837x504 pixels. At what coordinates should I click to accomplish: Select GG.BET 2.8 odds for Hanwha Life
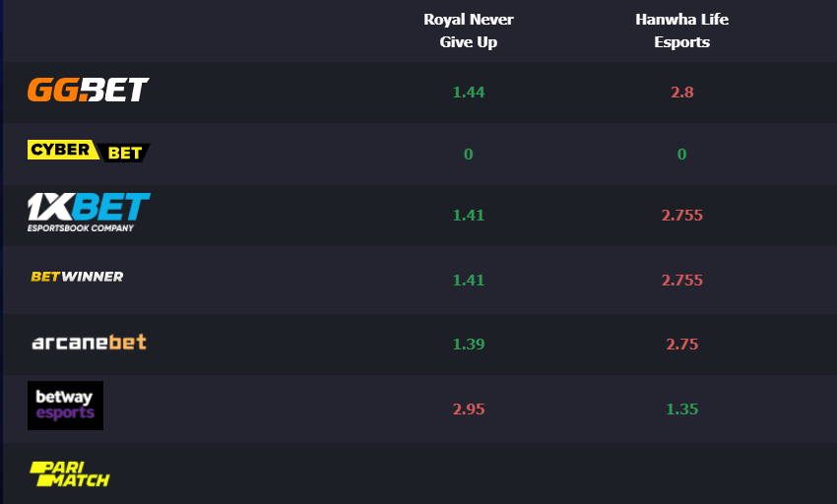pos(681,92)
